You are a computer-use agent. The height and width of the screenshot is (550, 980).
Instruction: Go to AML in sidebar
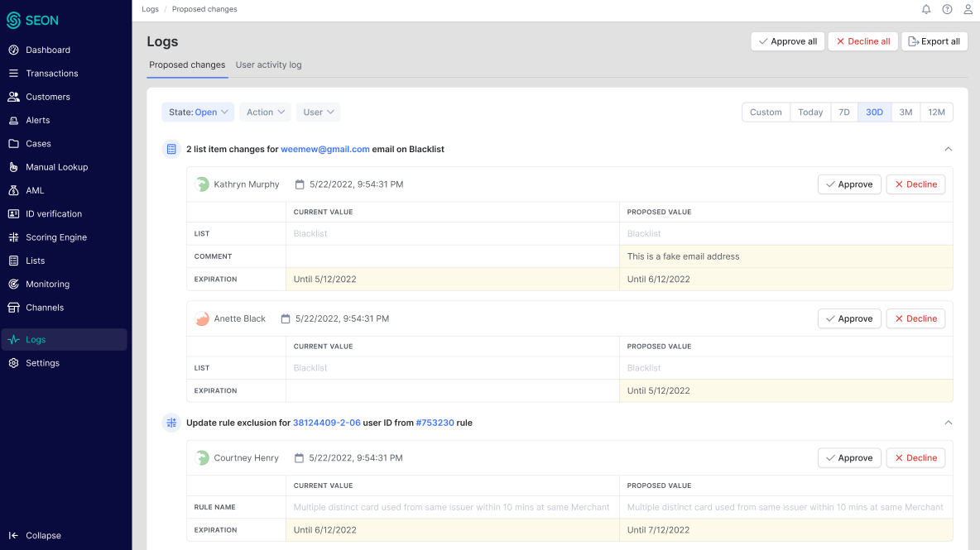pos(35,190)
